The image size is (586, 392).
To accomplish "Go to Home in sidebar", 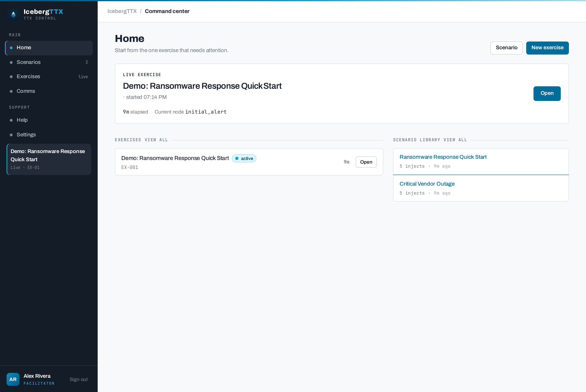I will coord(49,48).
